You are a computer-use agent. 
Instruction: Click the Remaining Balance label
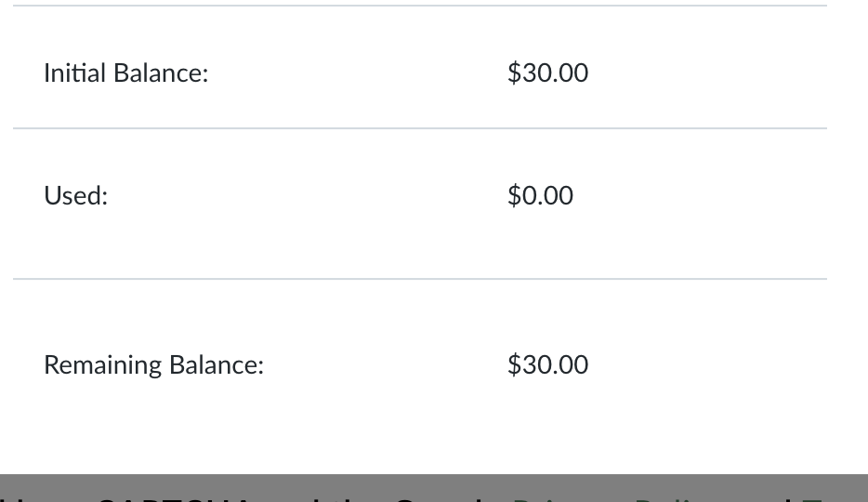click(154, 365)
